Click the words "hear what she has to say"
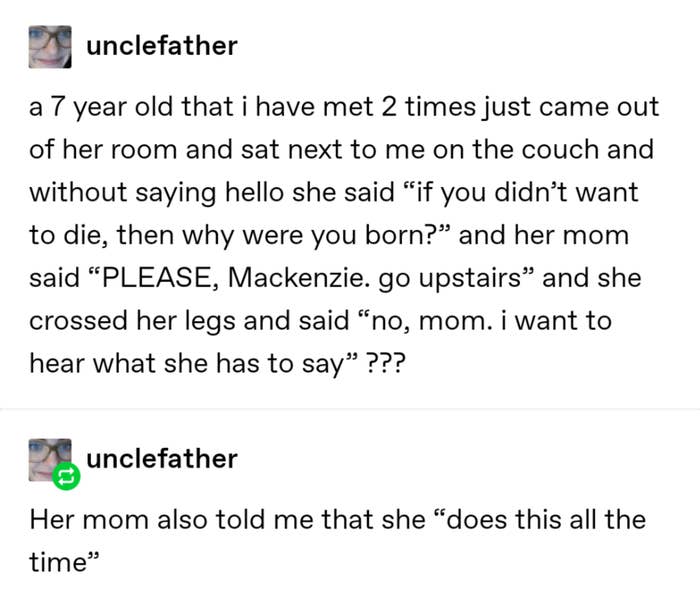This screenshot has height=593, width=700. click(188, 364)
